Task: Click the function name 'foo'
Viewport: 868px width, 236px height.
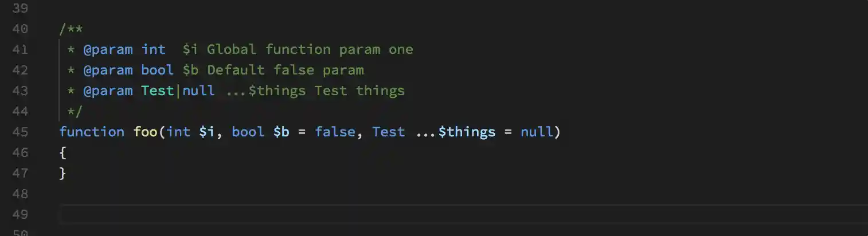Action: [x=146, y=132]
